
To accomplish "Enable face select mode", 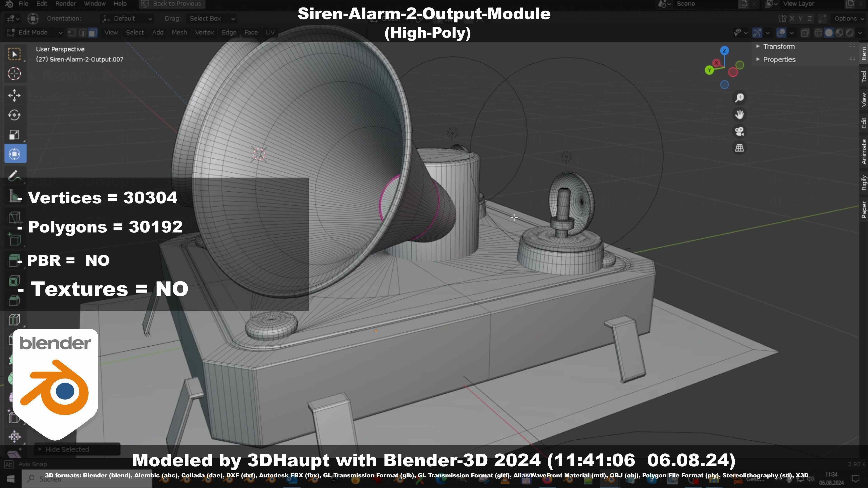I will pos(93,32).
